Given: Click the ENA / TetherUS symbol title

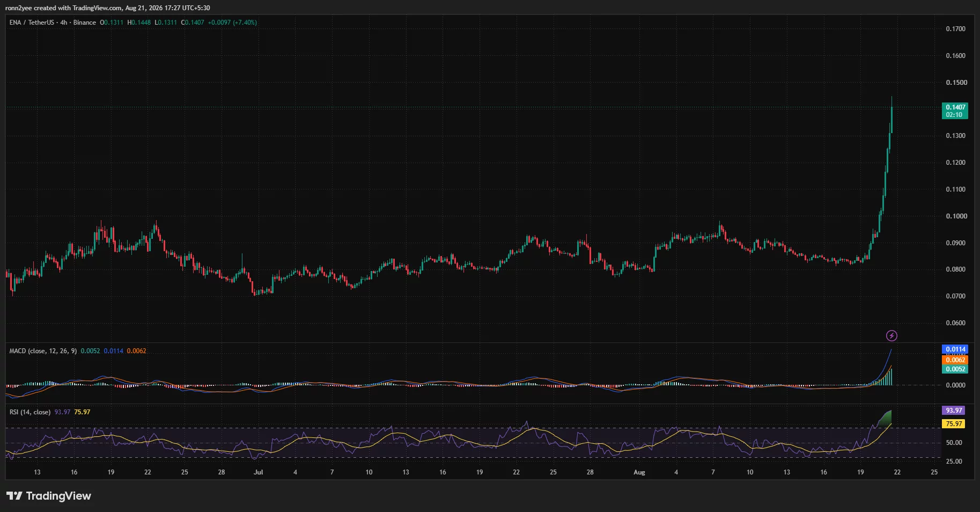Looking at the screenshot, I should pos(32,23).
